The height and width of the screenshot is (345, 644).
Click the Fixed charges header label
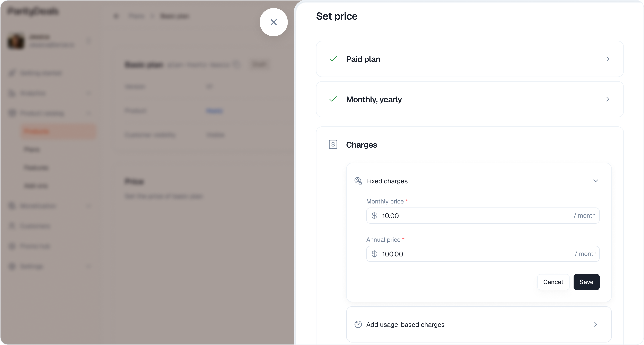point(387,181)
